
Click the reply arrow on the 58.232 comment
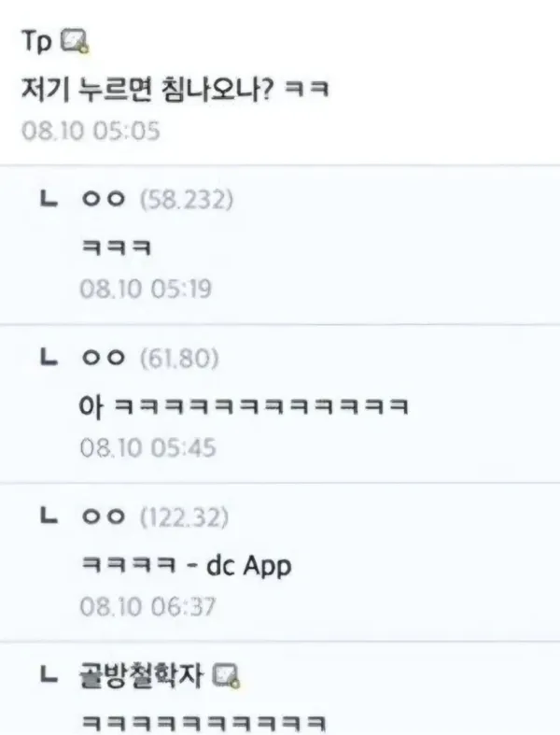point(49,199)
